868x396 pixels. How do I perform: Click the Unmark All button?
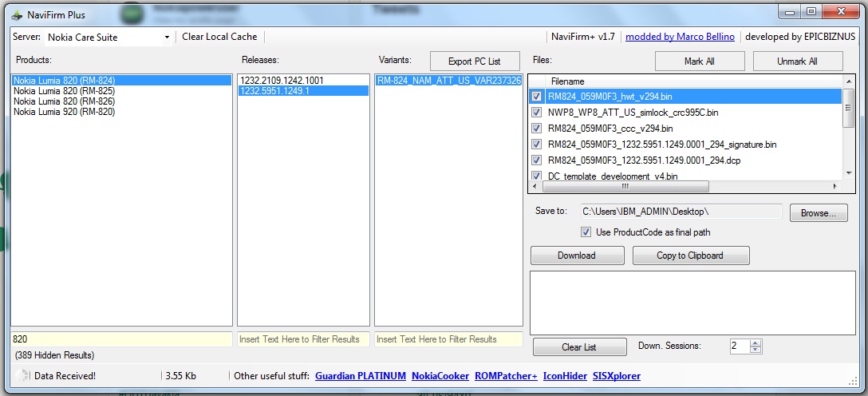coord(797,61)
